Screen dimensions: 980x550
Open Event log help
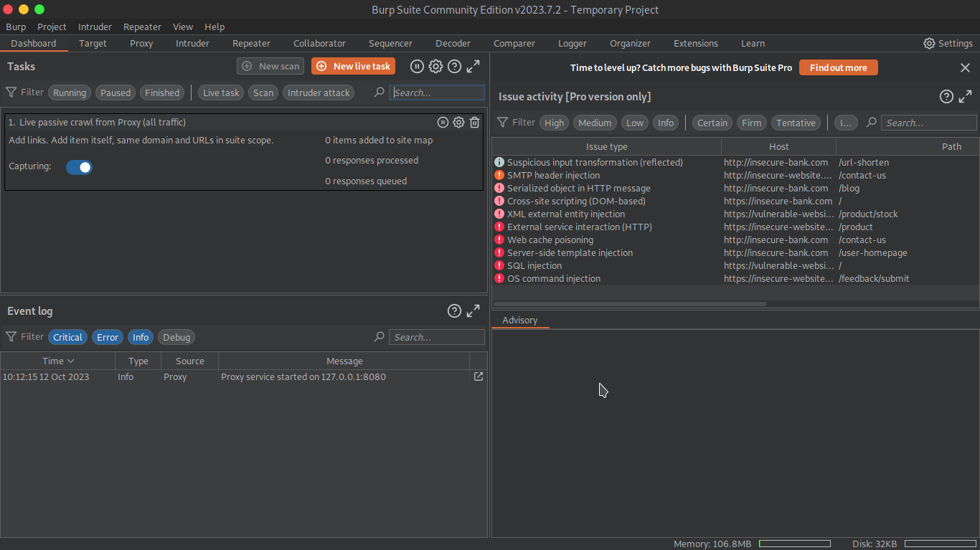[x=454, y=310]
